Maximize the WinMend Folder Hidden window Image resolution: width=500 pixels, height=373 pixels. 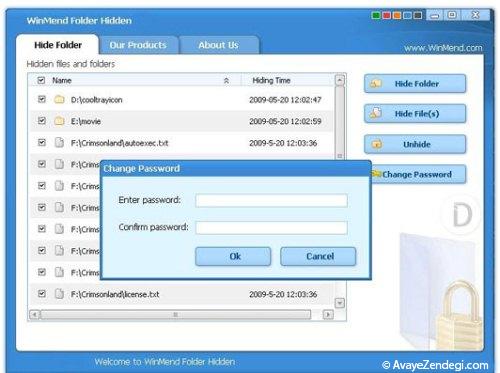coord(452,15)
